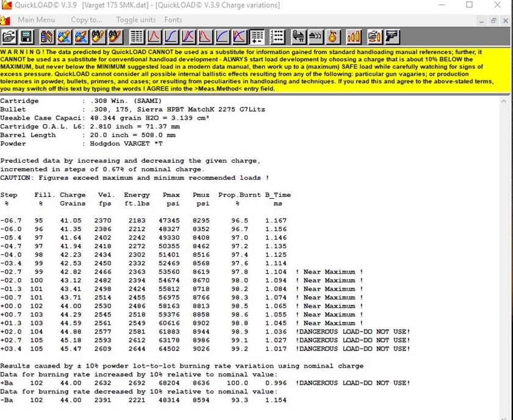513x420 pixels.
Task: Minimize the QuickLOAD main window
Action: (442, 5)
